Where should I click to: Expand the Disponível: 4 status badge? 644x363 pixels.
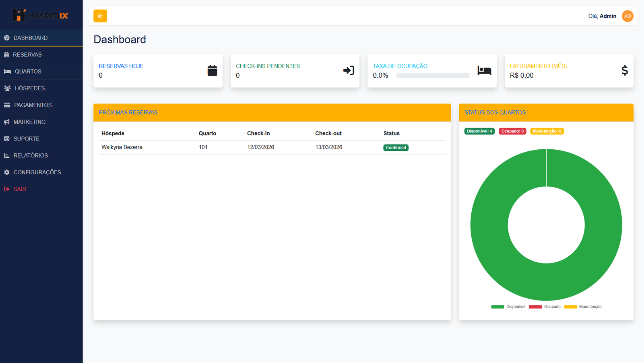click(479, 131)
